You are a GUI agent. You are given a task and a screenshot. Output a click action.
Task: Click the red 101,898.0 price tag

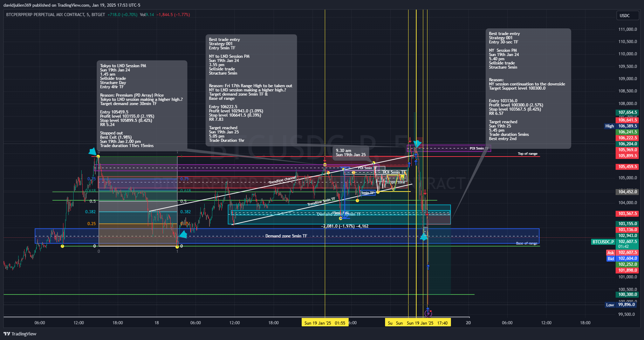[x=627, y=270]
